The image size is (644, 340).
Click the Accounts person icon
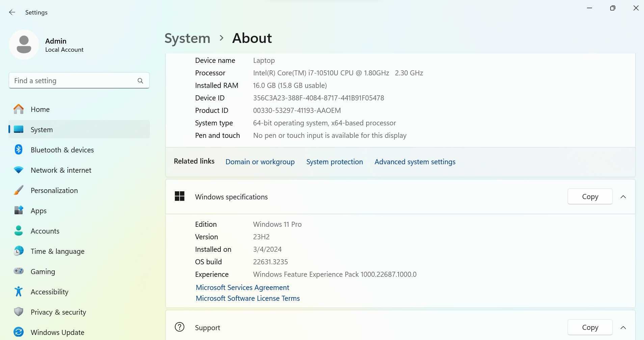click(19, 231)
